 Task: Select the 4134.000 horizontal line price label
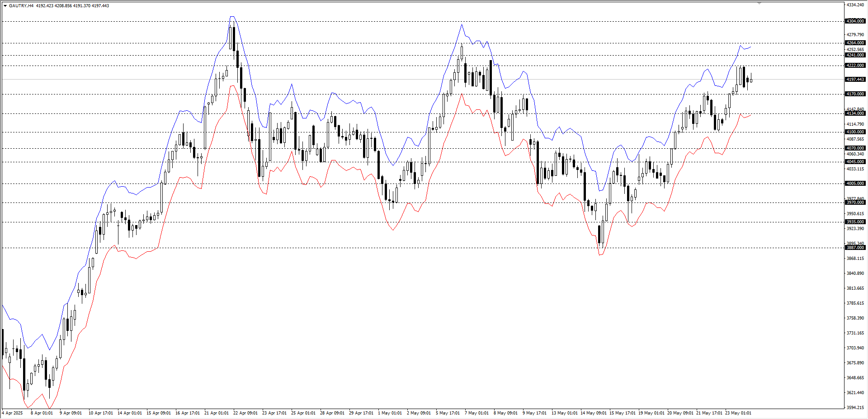(855, 113)
